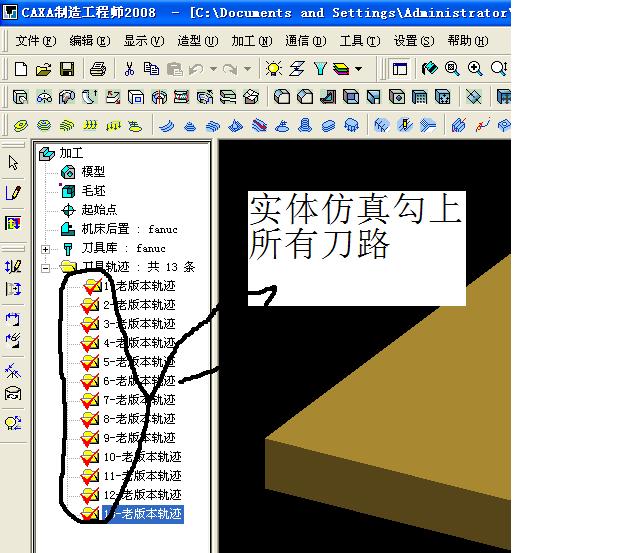Click the arrow selection tool in sidebar
The image size is (640, 553).
[13, 162]
